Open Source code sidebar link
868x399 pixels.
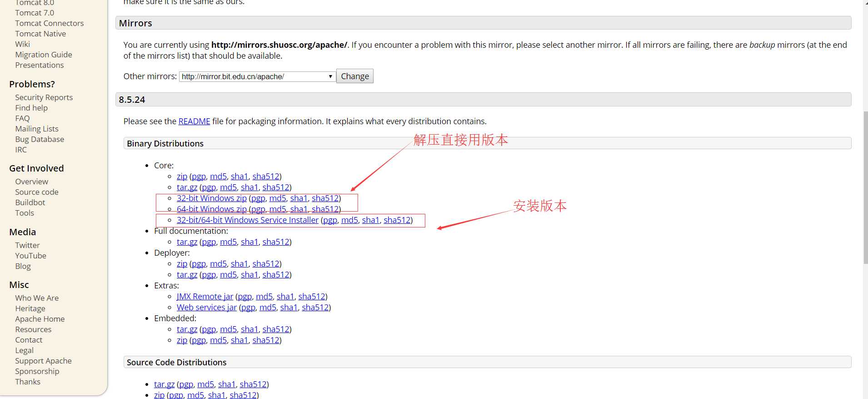point(37,192)
